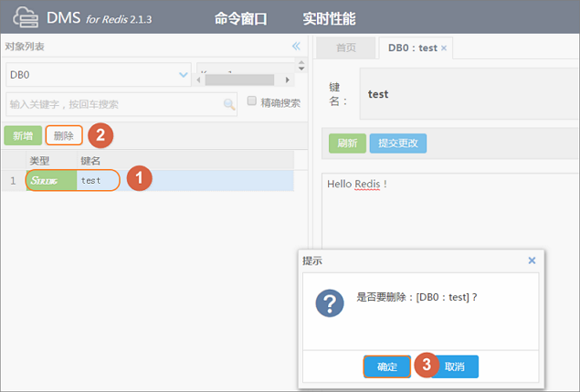
Task: Click the question mark icon in dialog
Action: coord(330,302)
